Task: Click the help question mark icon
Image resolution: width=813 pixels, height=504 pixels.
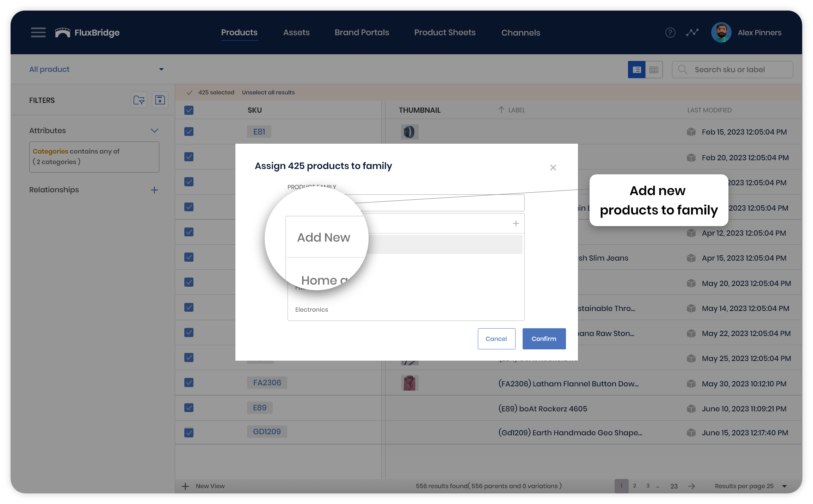Action: coord(670,33)
